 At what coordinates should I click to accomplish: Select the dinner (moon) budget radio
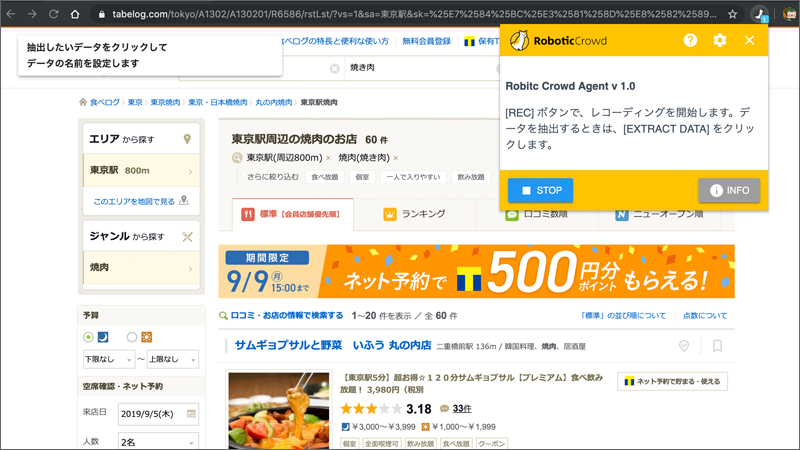(x=88, y=337)
